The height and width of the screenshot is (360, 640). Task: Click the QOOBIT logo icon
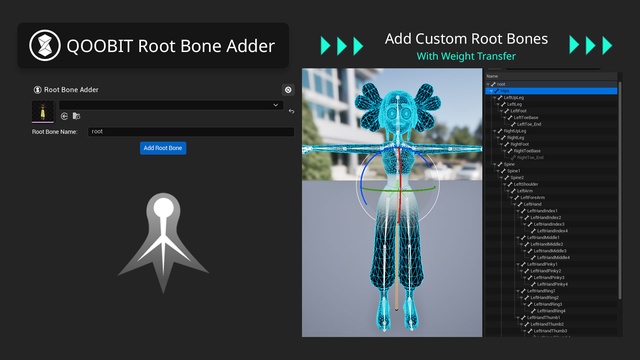click(45, 45)
